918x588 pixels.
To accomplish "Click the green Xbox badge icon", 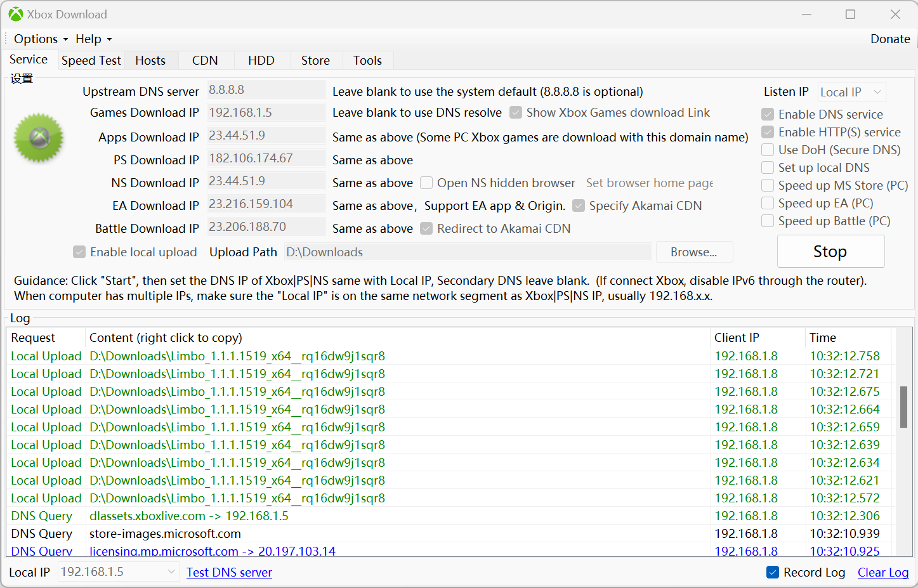I will (39, 138).
